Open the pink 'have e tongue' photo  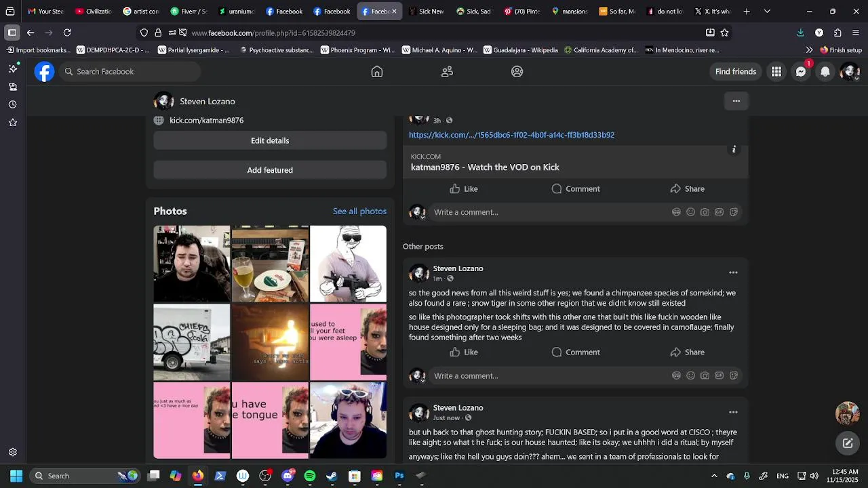[x=270, y=420]
